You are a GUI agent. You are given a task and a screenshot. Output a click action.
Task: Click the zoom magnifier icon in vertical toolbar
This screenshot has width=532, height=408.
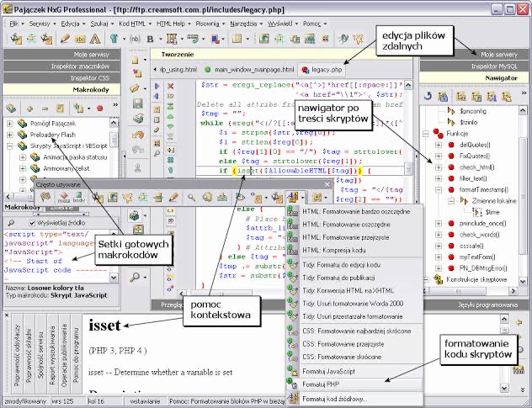pyautogui.click(x=135, y=277)
